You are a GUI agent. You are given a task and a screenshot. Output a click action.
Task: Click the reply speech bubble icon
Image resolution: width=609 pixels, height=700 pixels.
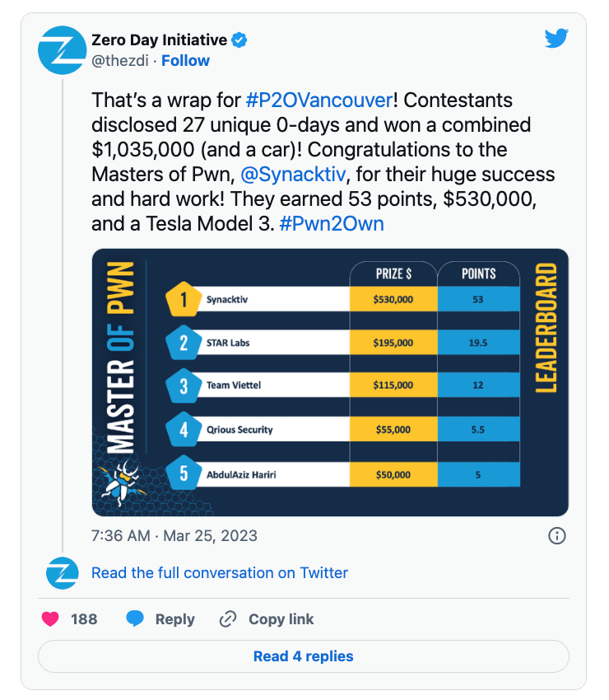136,619
